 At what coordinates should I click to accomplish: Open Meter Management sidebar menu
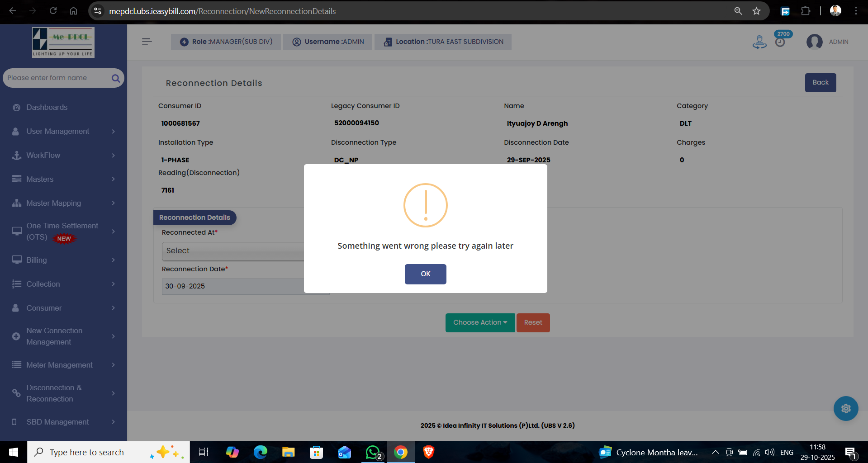click(x=63, y=365)
